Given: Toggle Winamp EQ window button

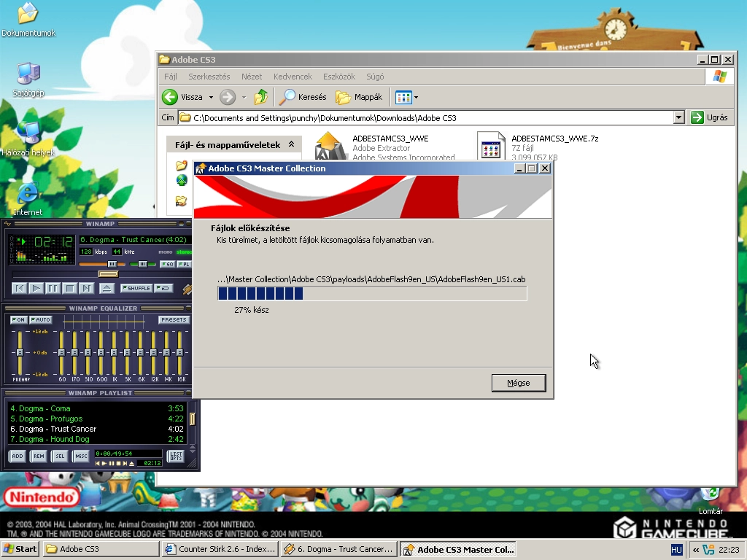Looking at the screenshot, I should pyautogui.click(x=167, y=264).
